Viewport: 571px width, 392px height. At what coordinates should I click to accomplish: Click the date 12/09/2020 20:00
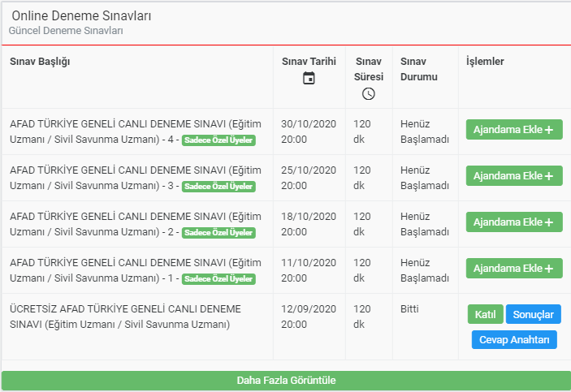(309, 317)
